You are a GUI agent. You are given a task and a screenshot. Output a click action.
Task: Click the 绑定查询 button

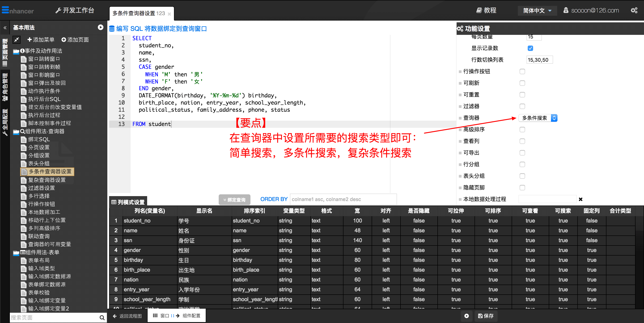pos(234,200)
